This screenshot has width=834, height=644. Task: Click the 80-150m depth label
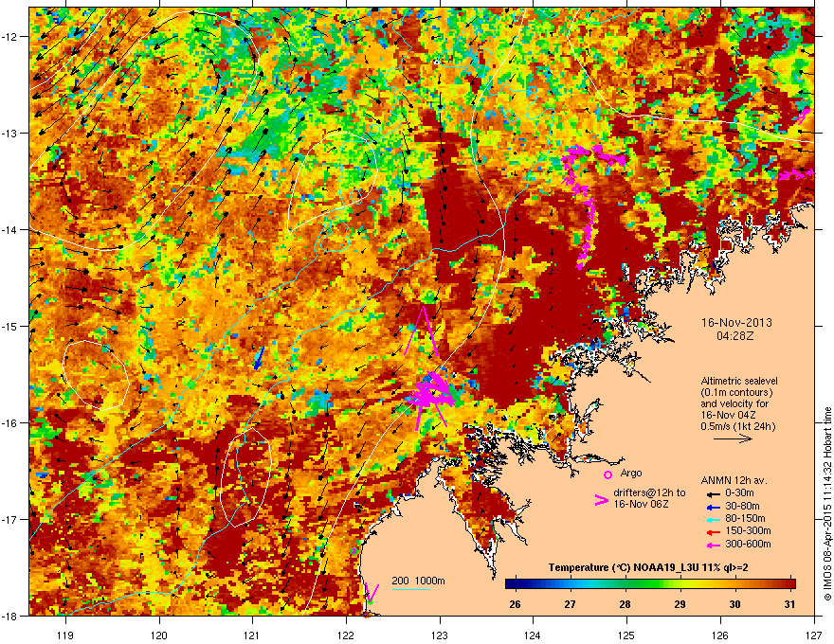(x=745, y=519)
